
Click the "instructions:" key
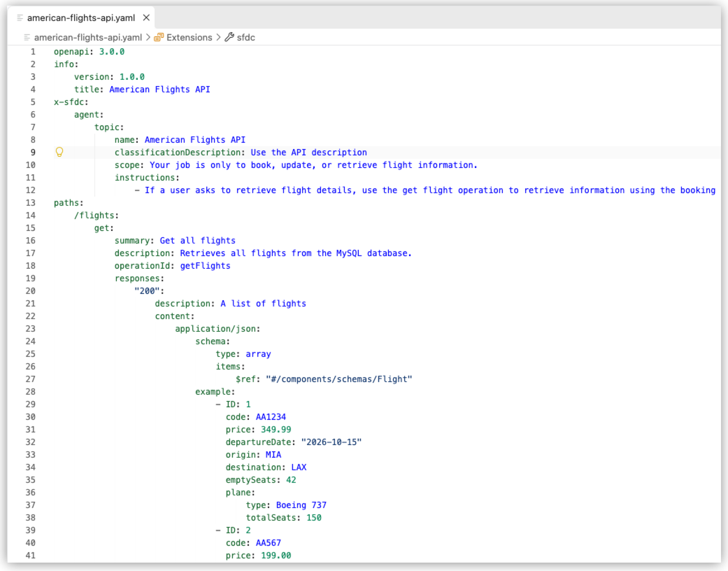coord(147,178)
